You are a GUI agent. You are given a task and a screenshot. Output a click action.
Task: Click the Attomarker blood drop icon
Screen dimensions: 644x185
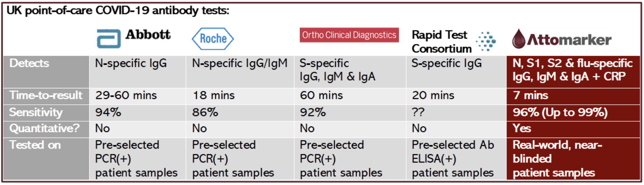coord(518,39)
